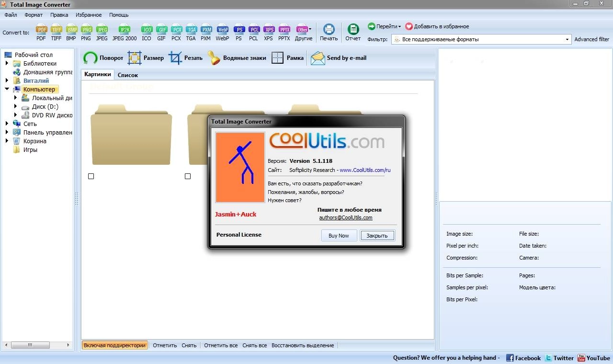The image size is (613, 364).
Task: Expand the Корзина tree node
Action: 7,141
